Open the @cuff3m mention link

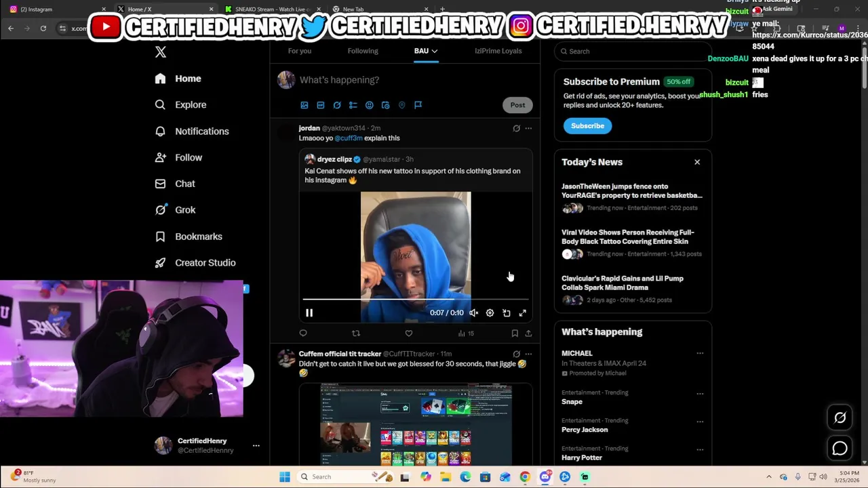coord(349,138)
